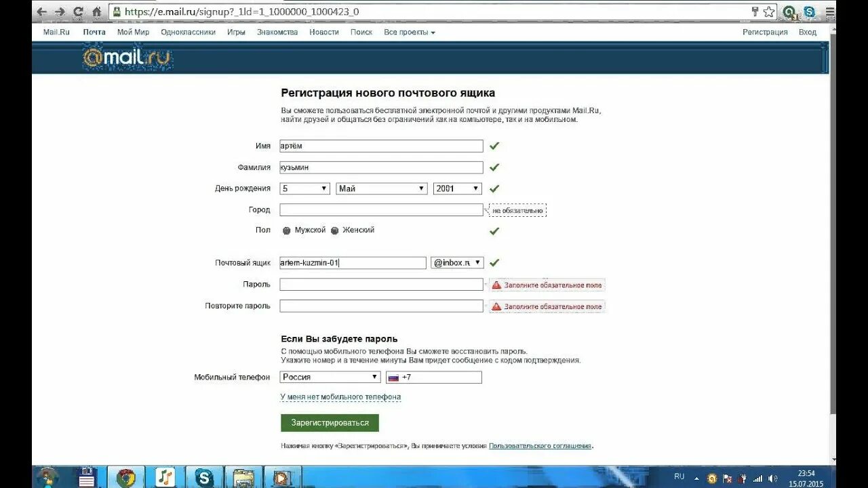Open the Россия country dropdown
Viewport: 868px width, 488px height.
(x=330, y=377)
